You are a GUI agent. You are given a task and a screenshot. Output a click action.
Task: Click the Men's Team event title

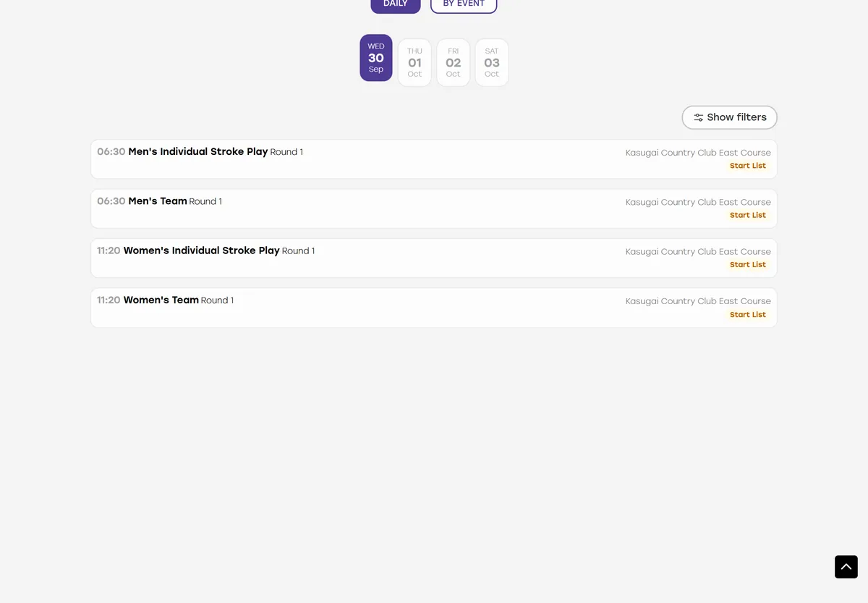[158, 201]
